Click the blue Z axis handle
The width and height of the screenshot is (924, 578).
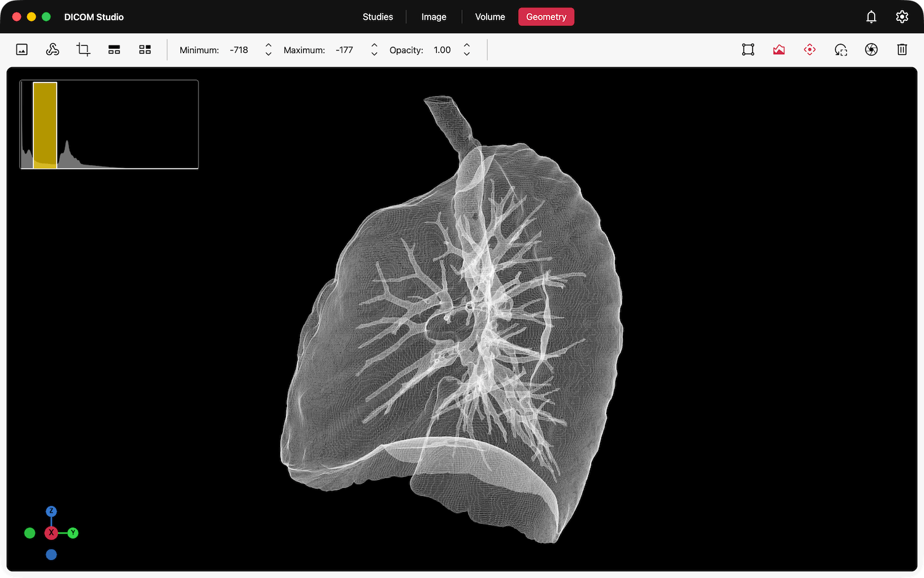point(51,511)
